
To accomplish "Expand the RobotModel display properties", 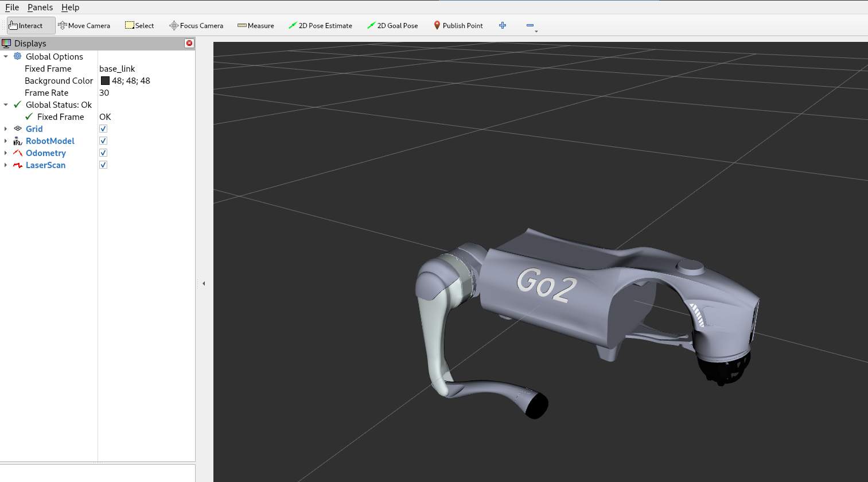I will (x=6, y=141).
